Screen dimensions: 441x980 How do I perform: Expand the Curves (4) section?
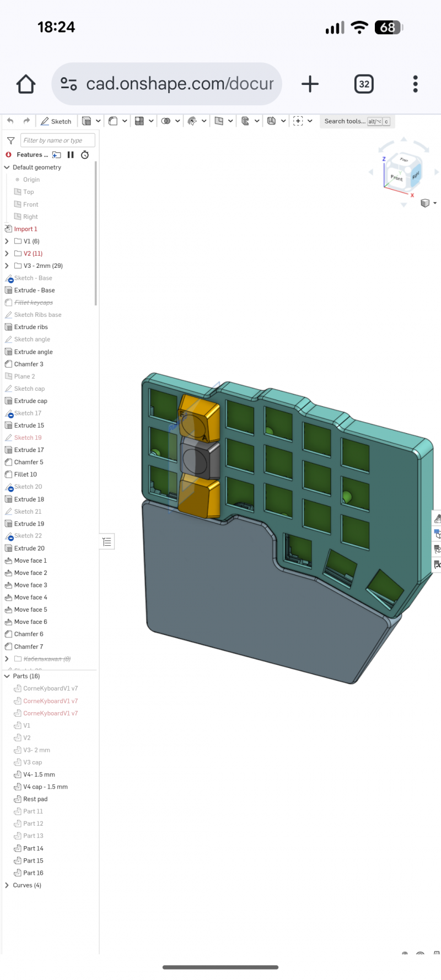tap(7, 885)
